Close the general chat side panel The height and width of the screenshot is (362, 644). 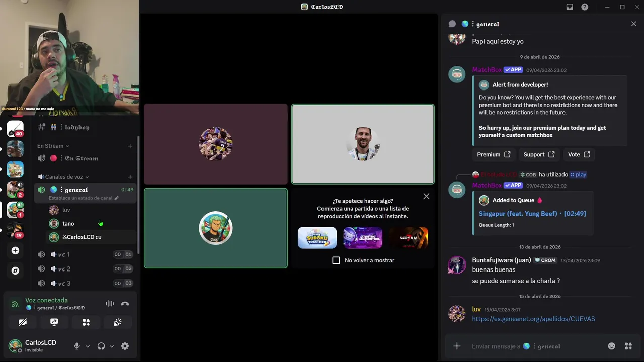(633, 24)
